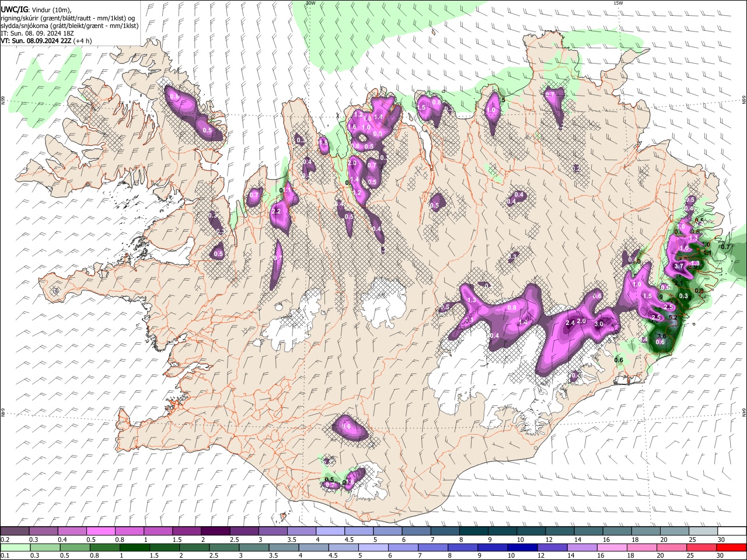Screen dimensions: 747x560
Task: Select the bright pink 0.5 swatch in upper legend row
Action: pyautogui.click(x=100, y=531)
